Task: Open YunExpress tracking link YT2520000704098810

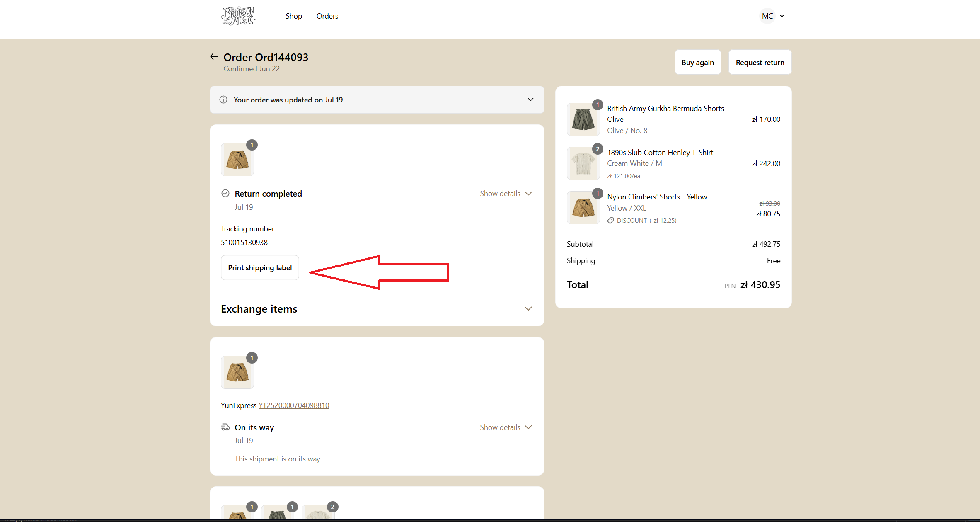Action: pyautogui.click(x=294, y=405)
